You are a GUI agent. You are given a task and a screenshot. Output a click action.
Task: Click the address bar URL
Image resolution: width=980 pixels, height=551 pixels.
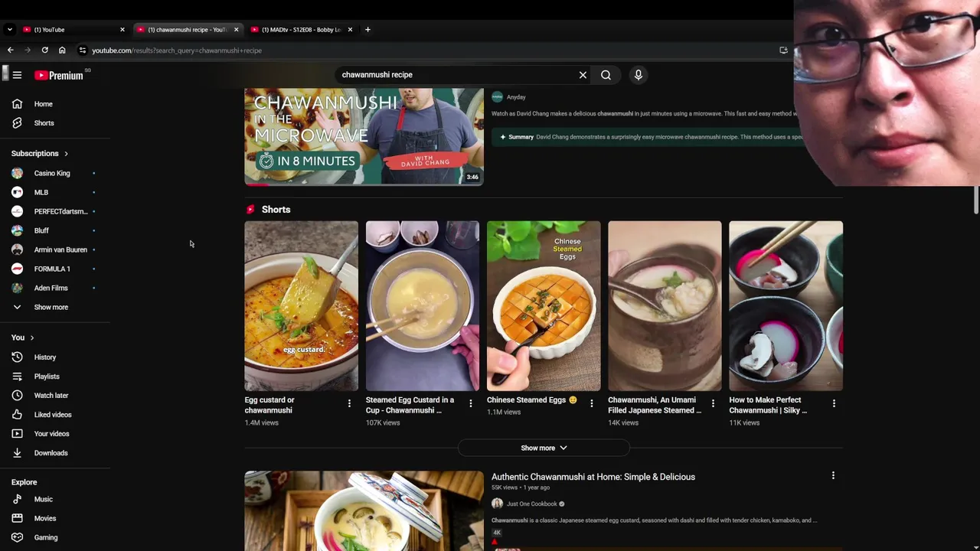pos(177,51)
